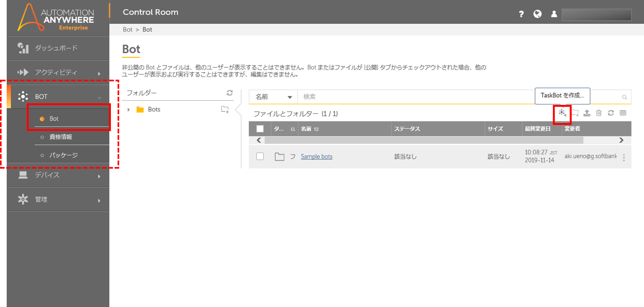Click the 管理 administration icon
Viewport: 644px width, 307px height.
pos(23,199)
